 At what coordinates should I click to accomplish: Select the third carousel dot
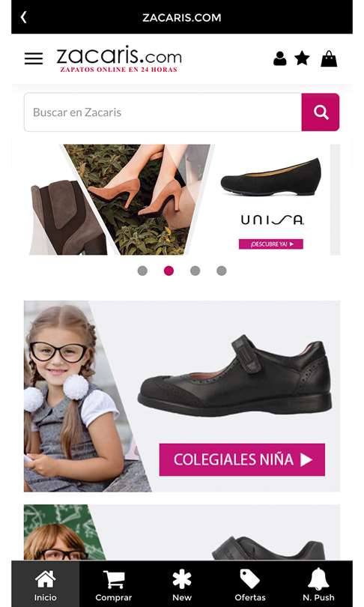click(195, 271)
